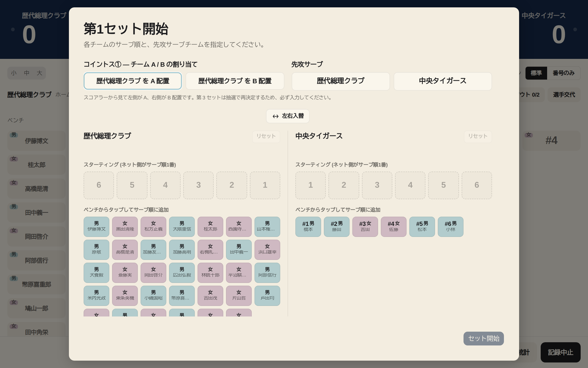Add #6 小林 to 中央タイガース order
Image resolution: width=588 pixels, height=368 pixels.
click(x=450, y=227)
